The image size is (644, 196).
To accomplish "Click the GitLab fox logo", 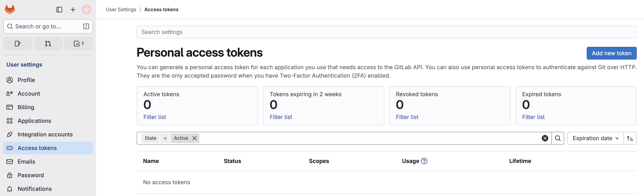I will (x=10, y=9).
